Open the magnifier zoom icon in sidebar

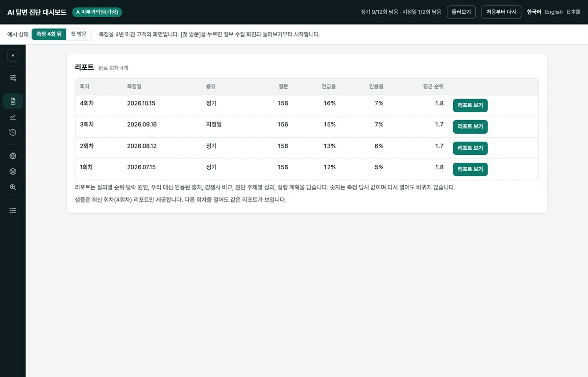point(13,187)
